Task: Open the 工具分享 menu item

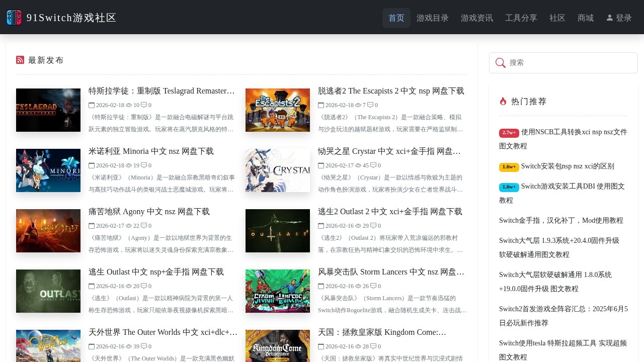Action: [x=521, y=18]
